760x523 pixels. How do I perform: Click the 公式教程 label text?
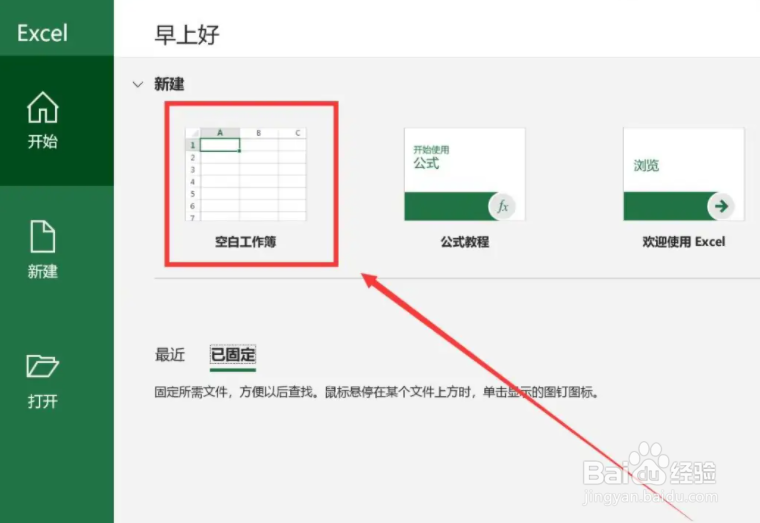click(x=464, y=242)
